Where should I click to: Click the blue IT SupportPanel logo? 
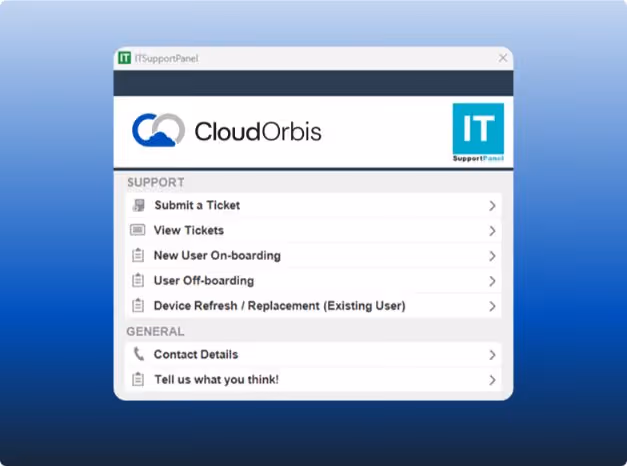(x=478, y=132)
